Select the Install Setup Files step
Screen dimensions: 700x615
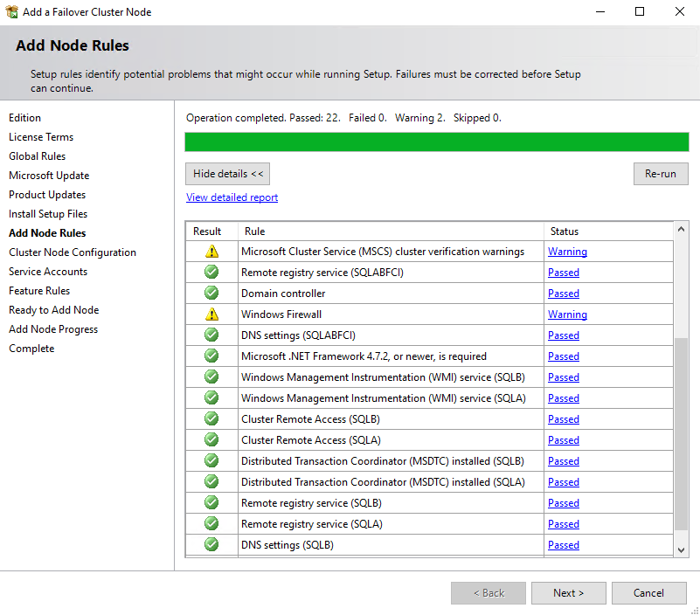tap(48, 214)
